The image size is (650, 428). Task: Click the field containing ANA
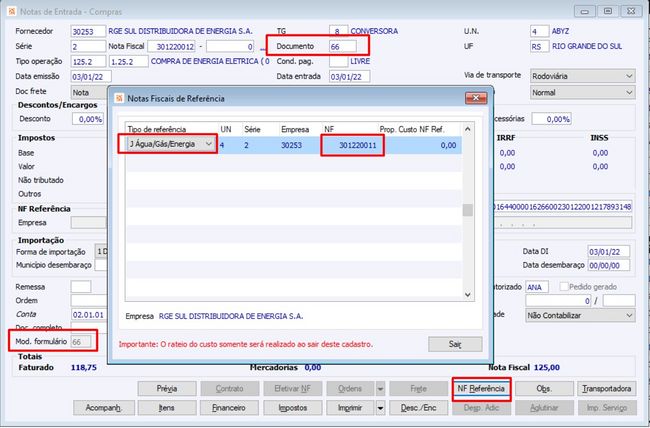[x=537, y=287]
